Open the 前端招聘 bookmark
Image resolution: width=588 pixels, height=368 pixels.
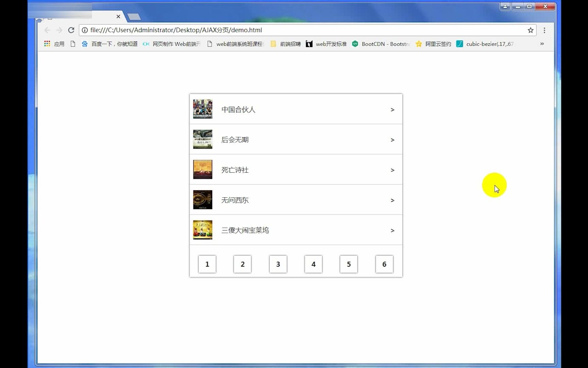pyautogui.click(x=285, y=44)
